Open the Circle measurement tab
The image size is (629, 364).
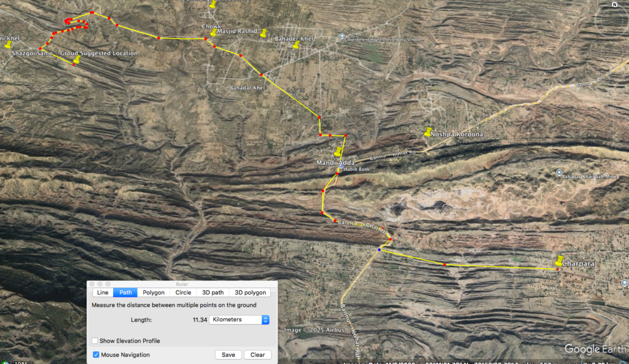tap(183, 293)
